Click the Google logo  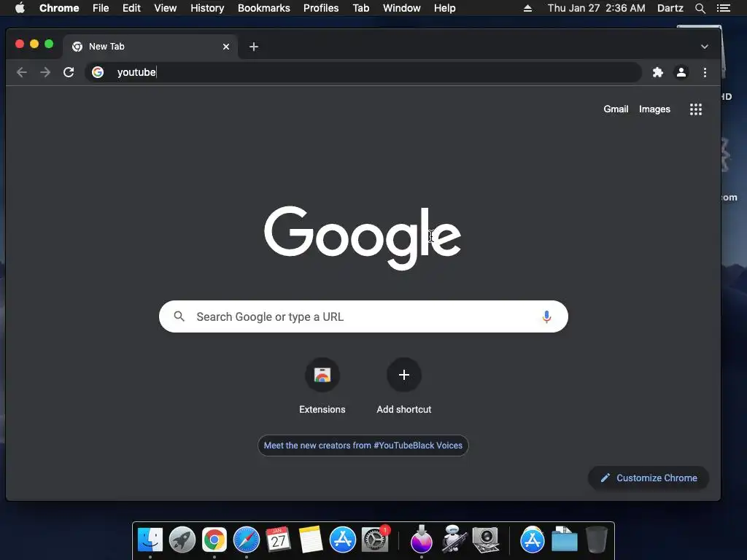pyautogui.click(x=363, y=238)
